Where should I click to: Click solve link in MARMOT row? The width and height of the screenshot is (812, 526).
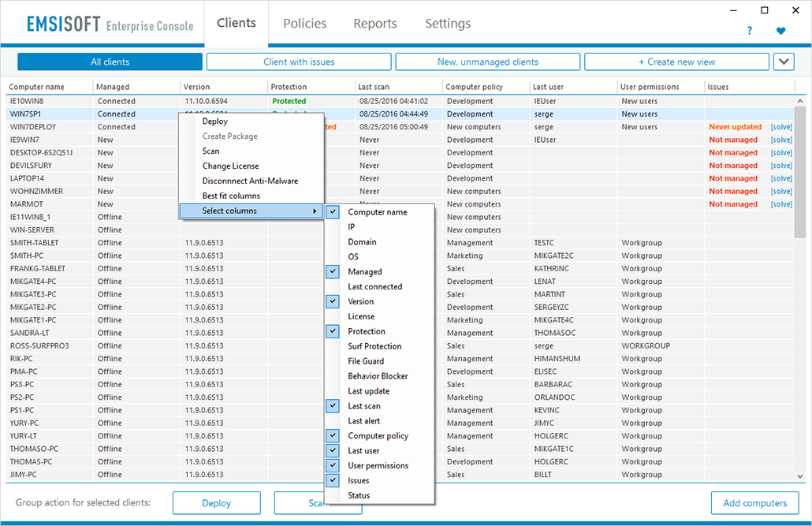781,204
